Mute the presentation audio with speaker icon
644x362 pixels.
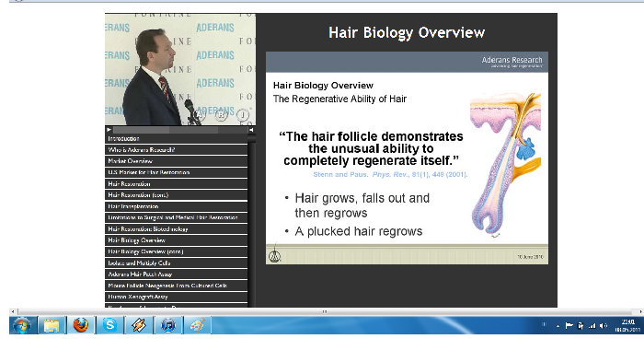click(251, 130)
